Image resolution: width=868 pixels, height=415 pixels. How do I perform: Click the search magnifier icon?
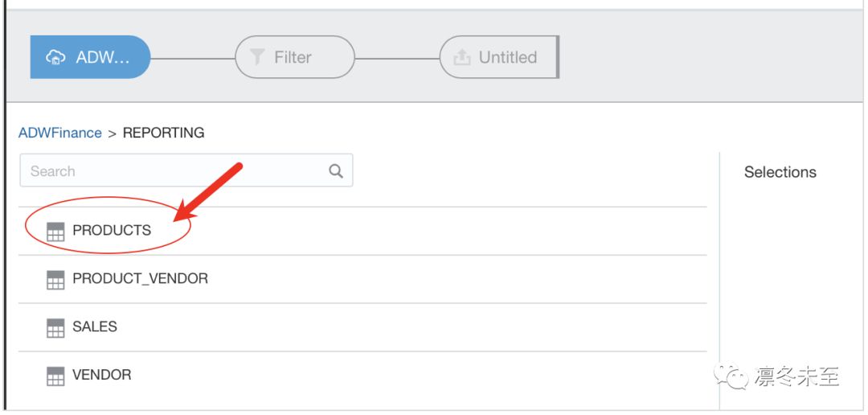point(336,171)
